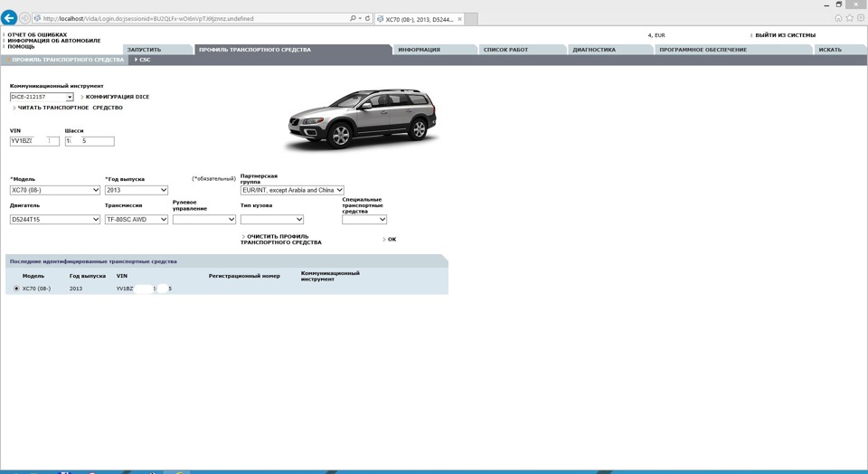The image size is (868, 474).
Task: Click ВЫЙТИ ИЗ СИСТЕМЫ to log out
Action: 785,35
